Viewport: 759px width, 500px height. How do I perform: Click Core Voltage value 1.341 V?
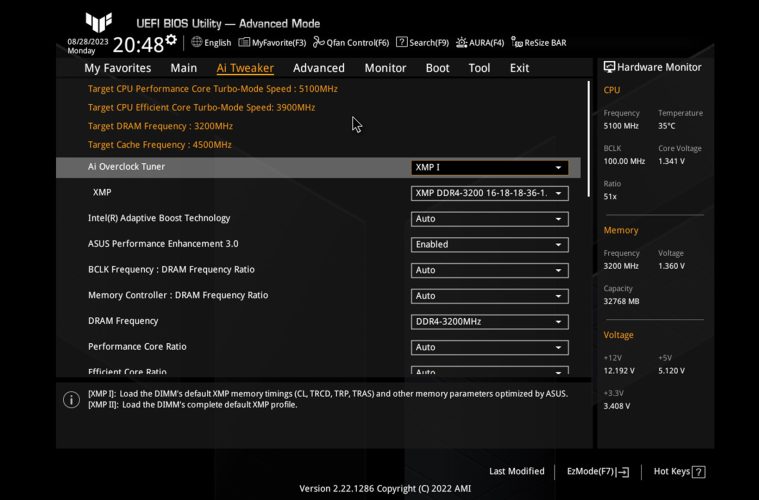tap(671, 161)
